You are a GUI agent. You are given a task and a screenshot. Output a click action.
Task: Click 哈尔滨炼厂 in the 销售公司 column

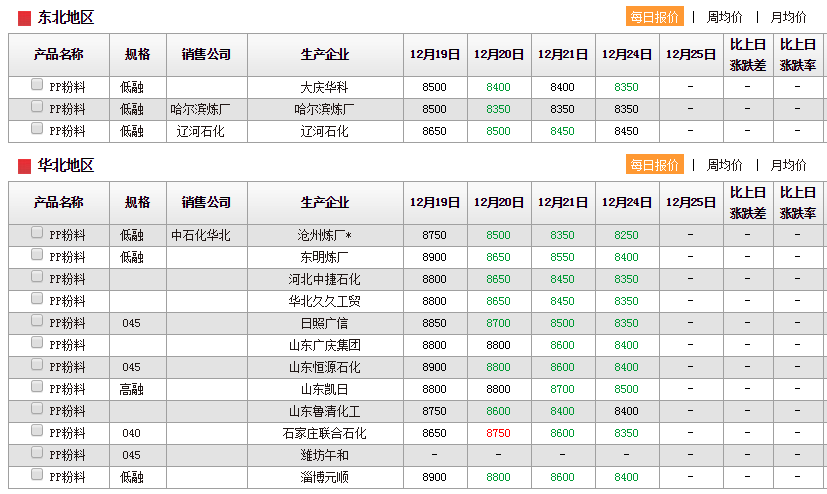pos(200,109)
